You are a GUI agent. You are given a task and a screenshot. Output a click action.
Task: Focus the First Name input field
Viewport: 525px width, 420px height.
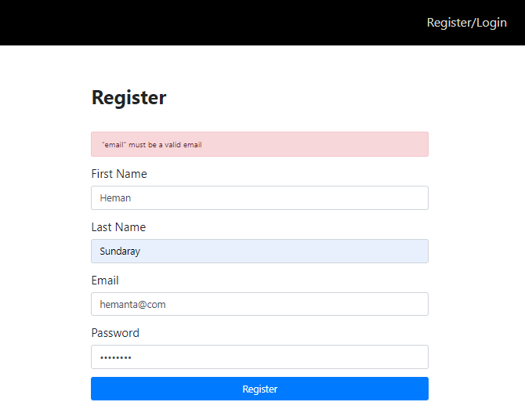pos(259,198)
